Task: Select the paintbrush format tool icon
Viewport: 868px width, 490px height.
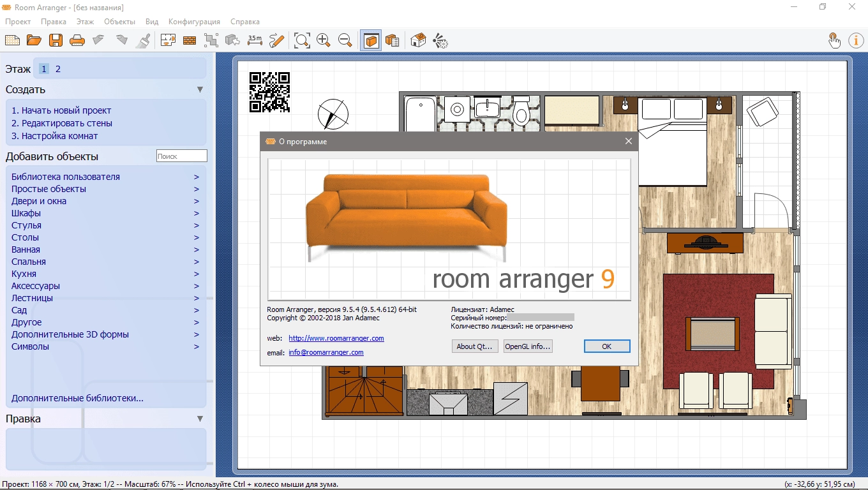Action: tap(143, 40)
